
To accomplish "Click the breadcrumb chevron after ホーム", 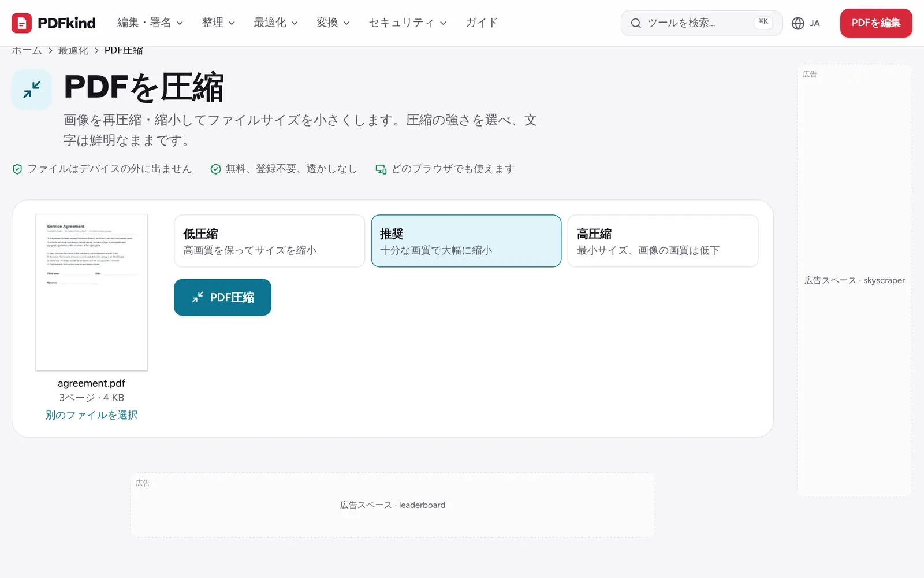I will pyautogui.click(x=50, y=51).
